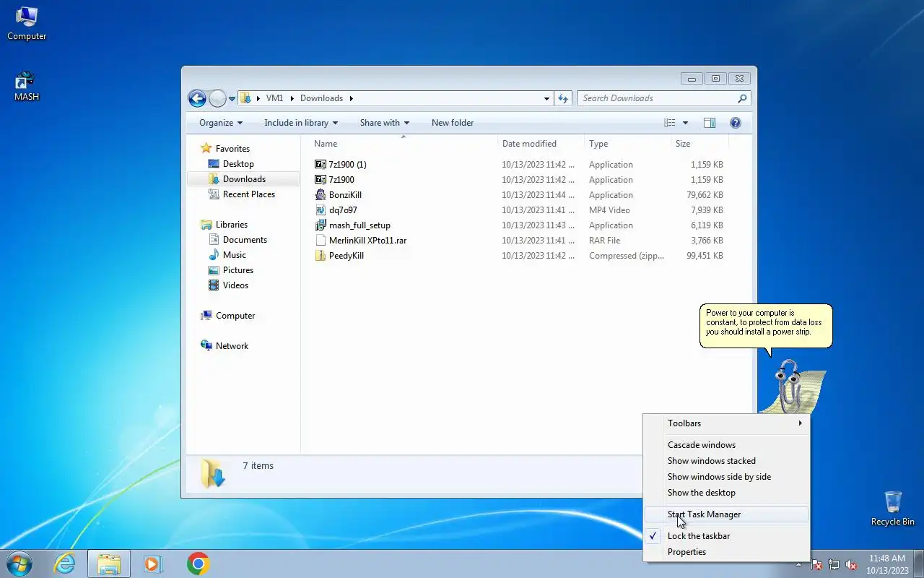
Task: Click the Windows Start orb
Action: (x=19, y=564)
